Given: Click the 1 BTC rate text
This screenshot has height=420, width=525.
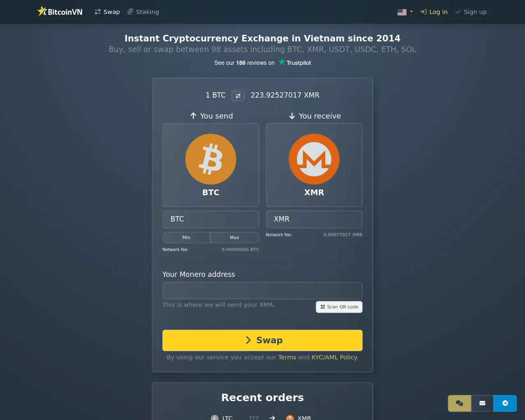Looking at the screenshot, I should pyautogui.click(x=216, y=95).
